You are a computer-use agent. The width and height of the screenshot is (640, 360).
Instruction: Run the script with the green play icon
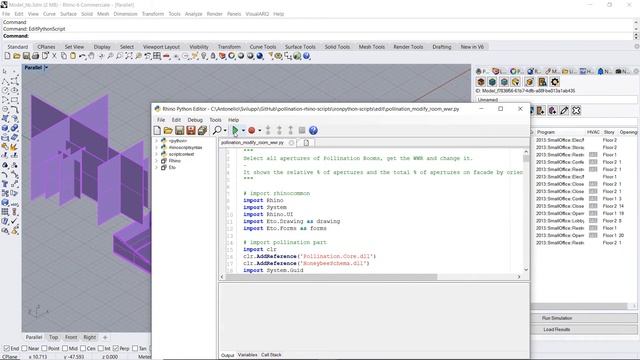pos(235,130)
